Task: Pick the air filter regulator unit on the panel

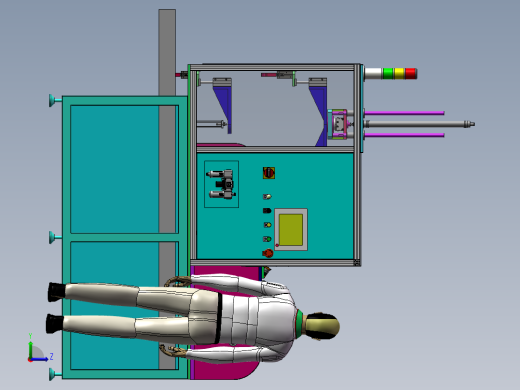Action: tap(222, 184)
